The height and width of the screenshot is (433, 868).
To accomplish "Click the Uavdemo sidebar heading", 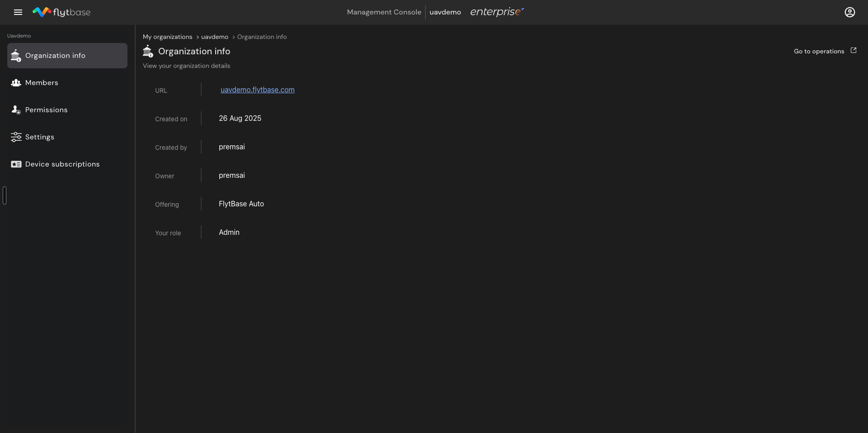I will [19, 36].
